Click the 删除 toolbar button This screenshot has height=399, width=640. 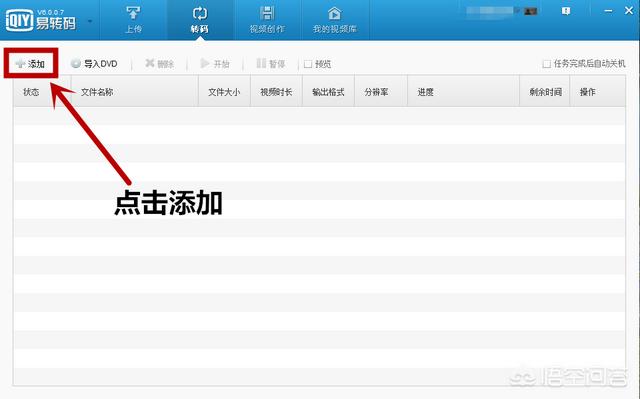pyautogui.click(x=160, y=64)
